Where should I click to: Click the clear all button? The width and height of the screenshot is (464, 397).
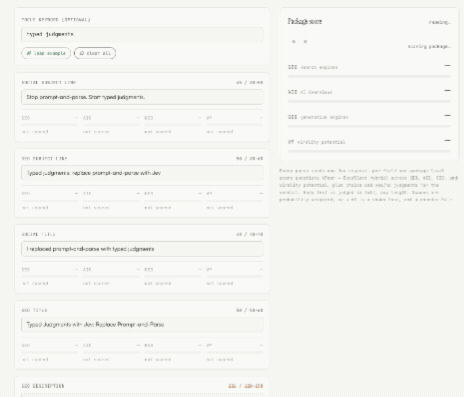point(95,53)
